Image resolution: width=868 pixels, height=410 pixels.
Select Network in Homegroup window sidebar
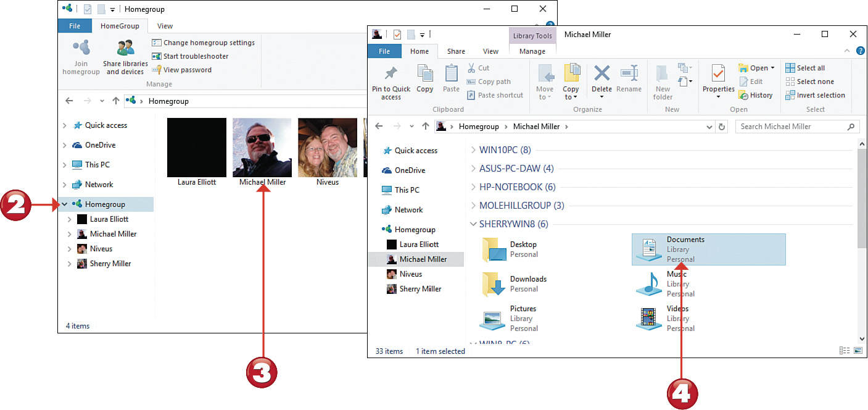click(x=93, y=185)
